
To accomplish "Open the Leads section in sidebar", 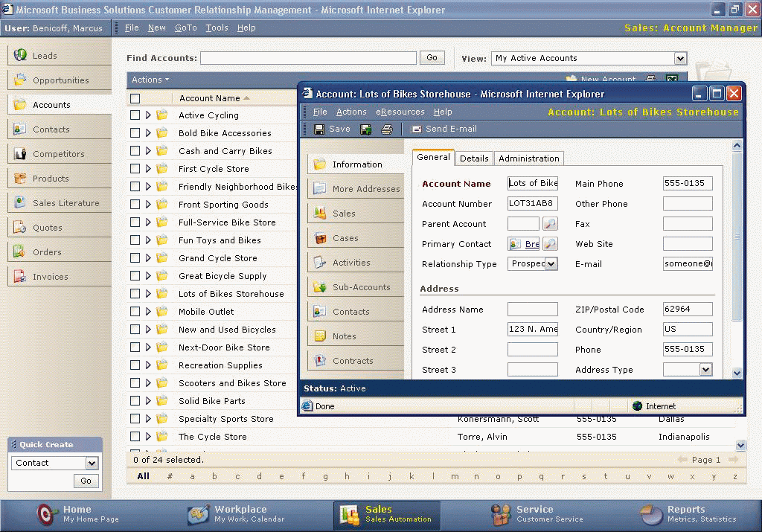I will (x=45, y=56).
